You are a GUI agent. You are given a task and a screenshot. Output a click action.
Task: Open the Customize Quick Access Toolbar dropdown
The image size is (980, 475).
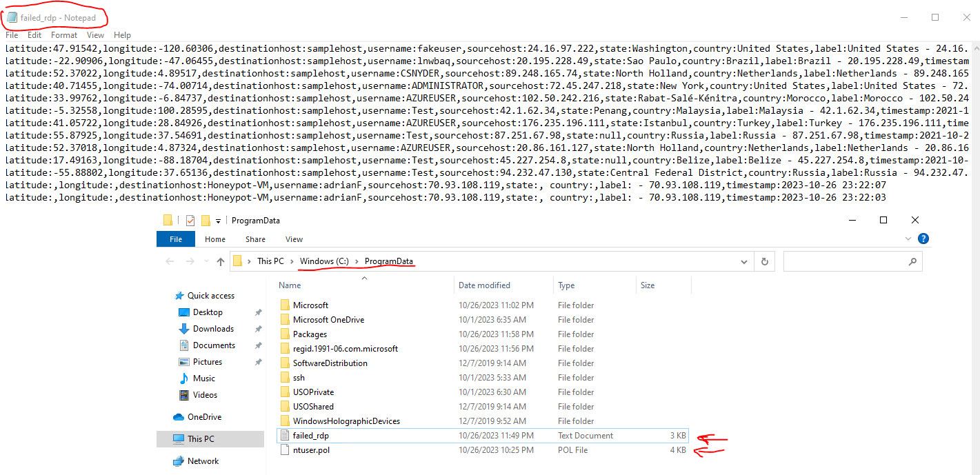pos(219,221)
